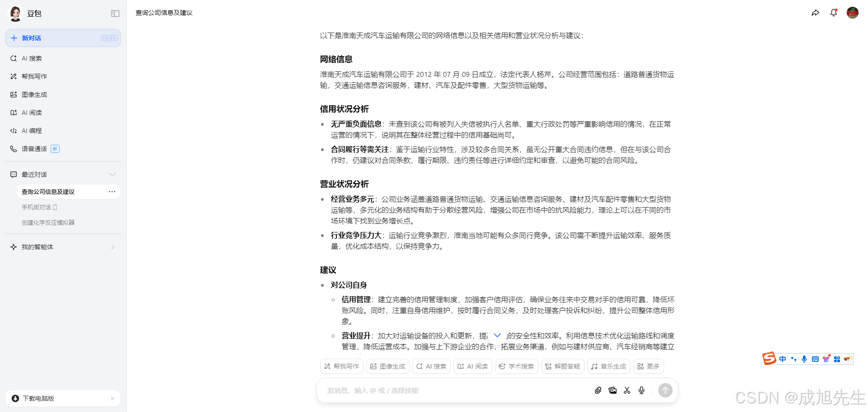
Task: Click the Sogou S logo icon
Action: 769,359
